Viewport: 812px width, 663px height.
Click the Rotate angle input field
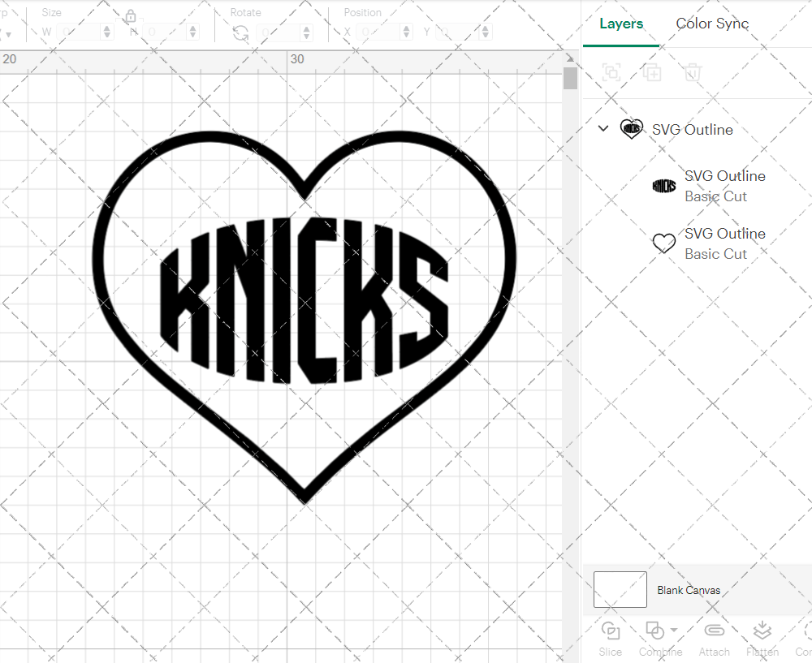[279, 32]
